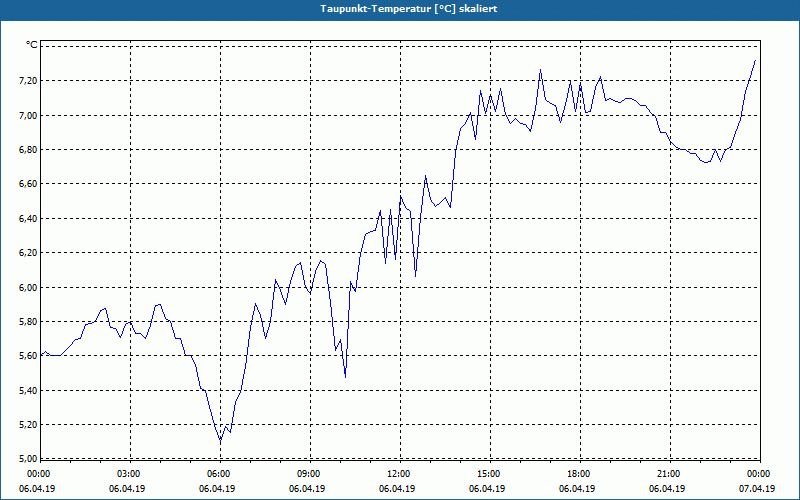Select the 5,00 y-axis value
Image resolution: width=800 pixels, height=500 pixels.
pyautogui.click(x=28, y=458)
